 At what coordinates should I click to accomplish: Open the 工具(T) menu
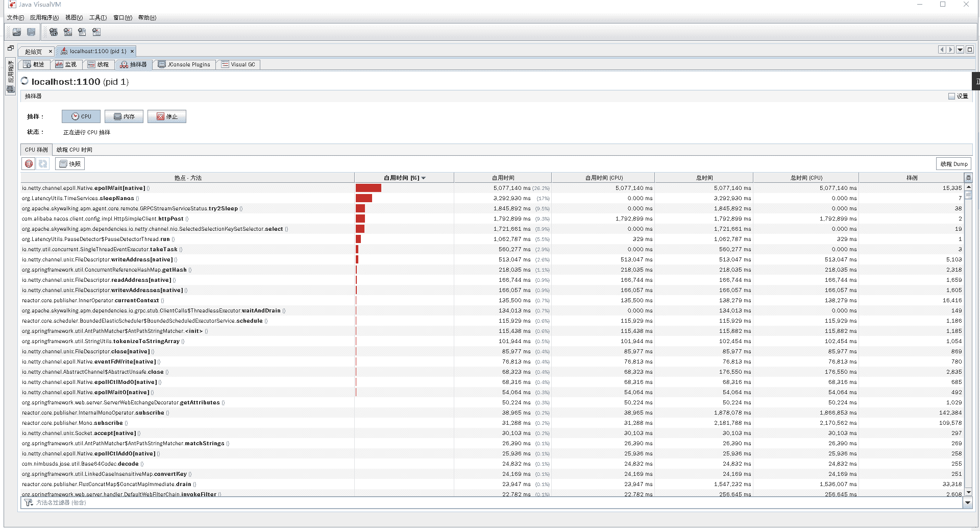coord(98,17)
